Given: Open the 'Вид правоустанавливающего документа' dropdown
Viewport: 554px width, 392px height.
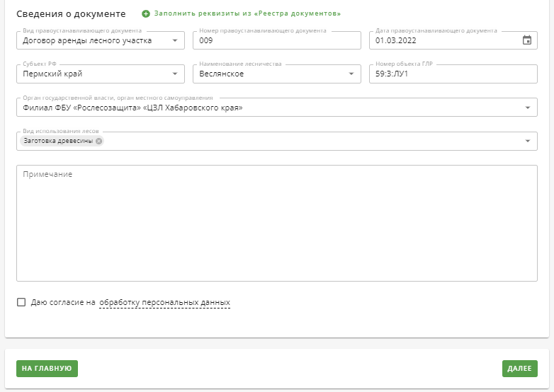Looking at the screenshot, I should click(101, 40).
